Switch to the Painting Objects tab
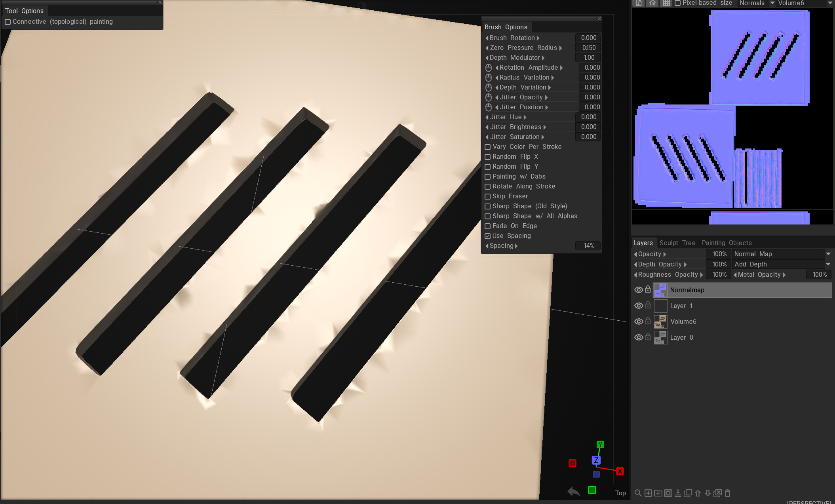The width and height of the screenshot is (835, 504). [x=727, y=243]
